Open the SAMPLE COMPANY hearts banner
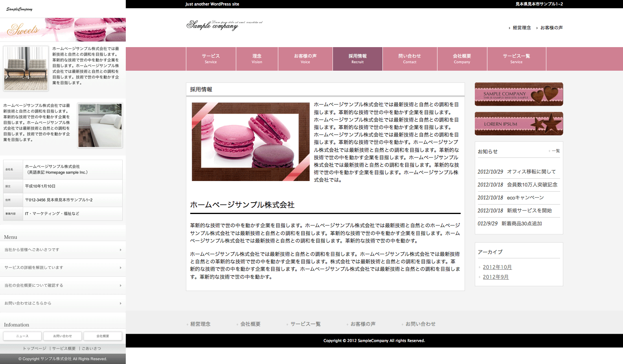 point(518,94)
